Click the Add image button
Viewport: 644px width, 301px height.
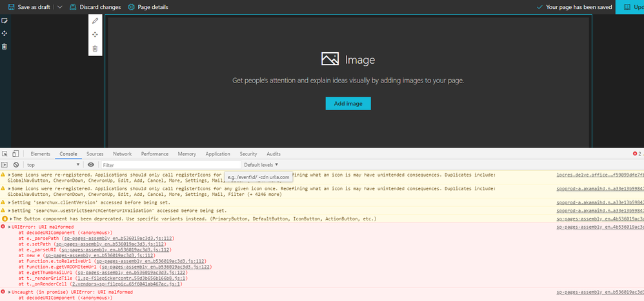coord(348,103)
